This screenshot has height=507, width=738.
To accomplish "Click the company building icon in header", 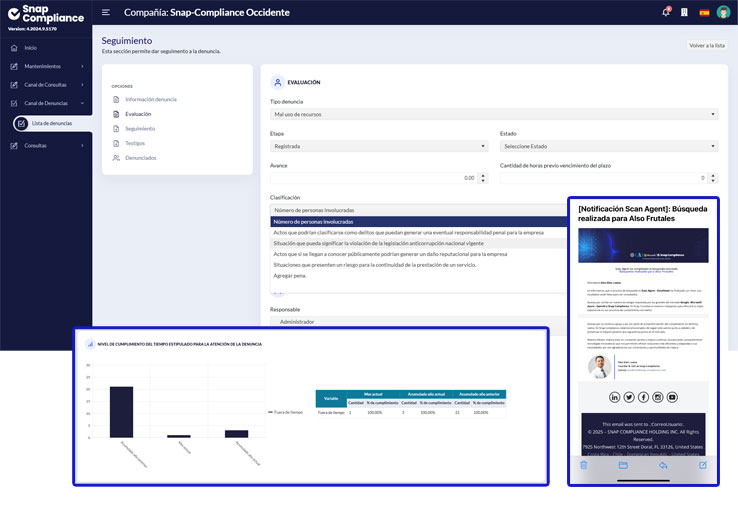I will click(684, 12).
